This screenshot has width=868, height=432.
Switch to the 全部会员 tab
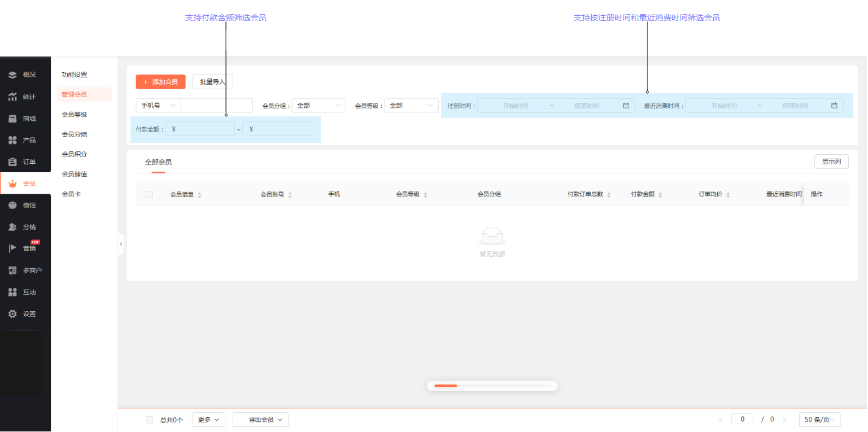158,162
